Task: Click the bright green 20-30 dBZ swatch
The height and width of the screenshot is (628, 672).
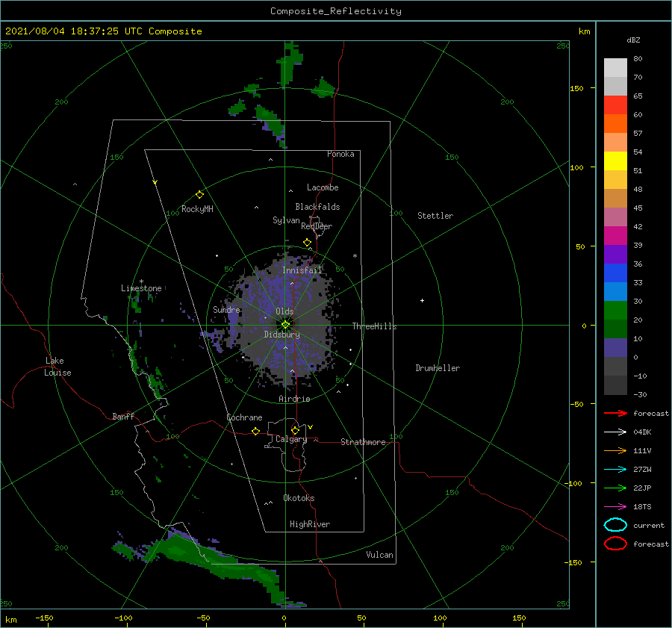Action: [615, 311]
